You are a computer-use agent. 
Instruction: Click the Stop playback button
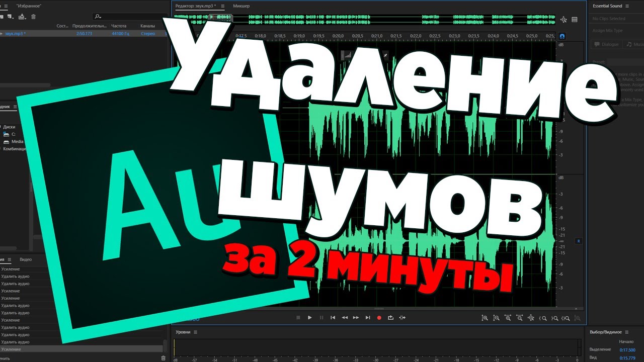pyautogui.click(x=298, y=318)
